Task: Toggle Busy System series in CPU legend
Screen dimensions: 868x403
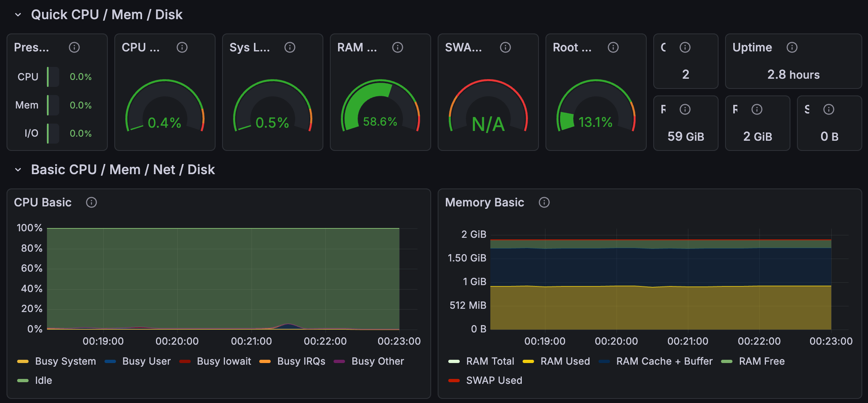Action: tap(65, 361)
